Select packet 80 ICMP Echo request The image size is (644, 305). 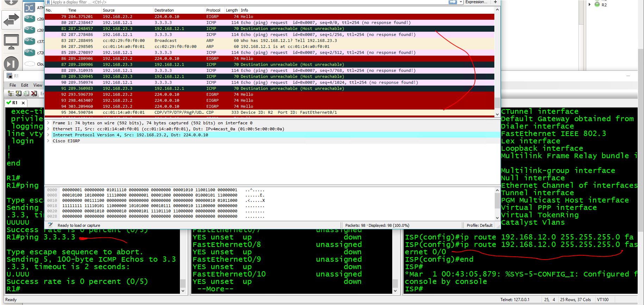click(269, 23)
